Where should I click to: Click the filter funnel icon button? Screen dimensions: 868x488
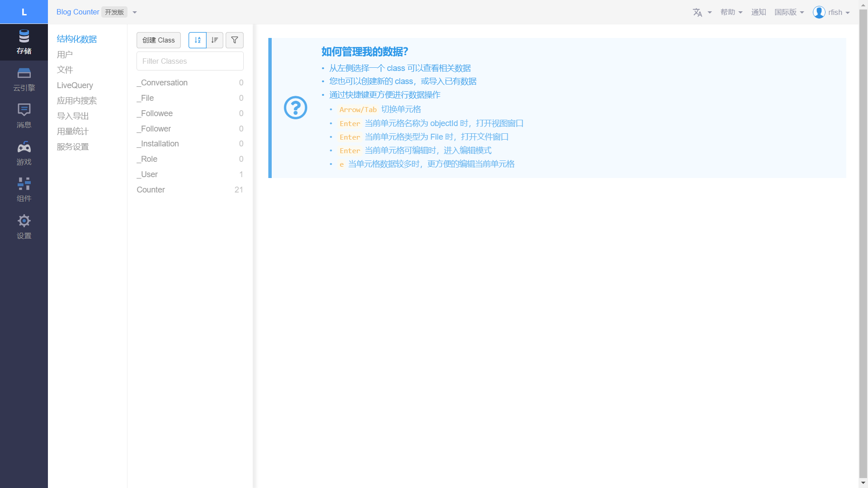[x=234, y=40]
